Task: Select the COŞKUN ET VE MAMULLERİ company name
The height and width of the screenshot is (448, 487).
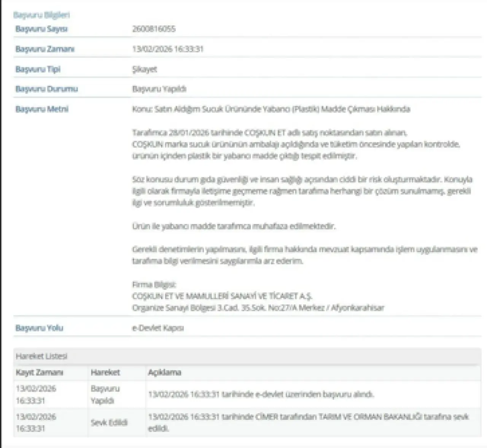Action: click(222, 296)
